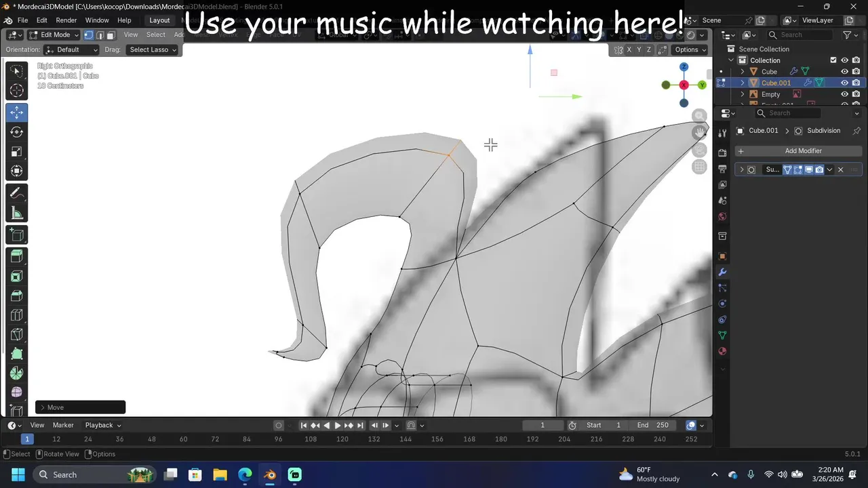This screenshot has width=868, height=488.
Task: Select the Cursor tool
Action: click(x=17, y=90)
